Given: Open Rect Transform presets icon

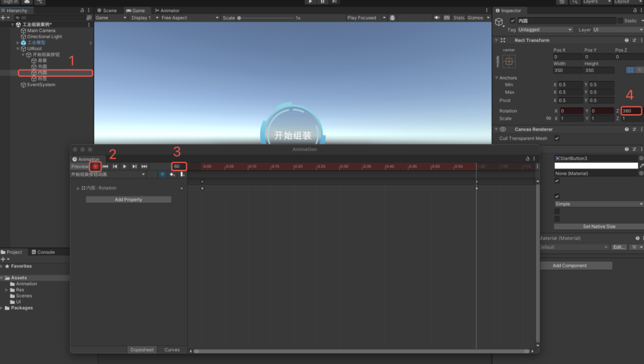Looking at the screenshot, I should 633,40.
